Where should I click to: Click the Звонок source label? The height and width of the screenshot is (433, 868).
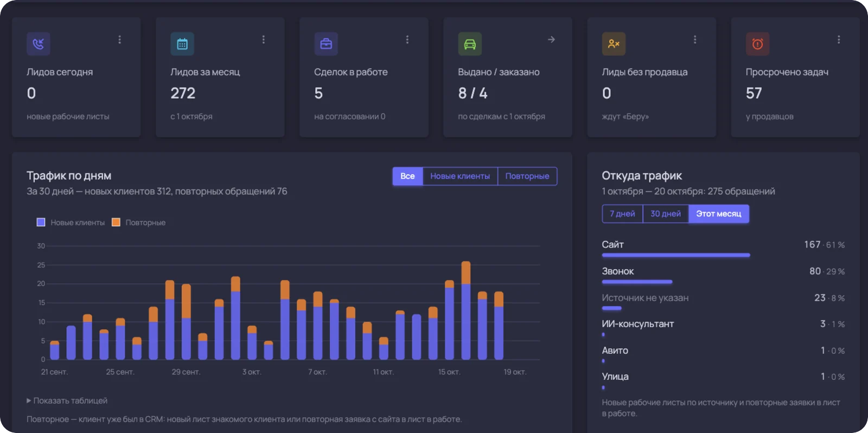(618, 271)
